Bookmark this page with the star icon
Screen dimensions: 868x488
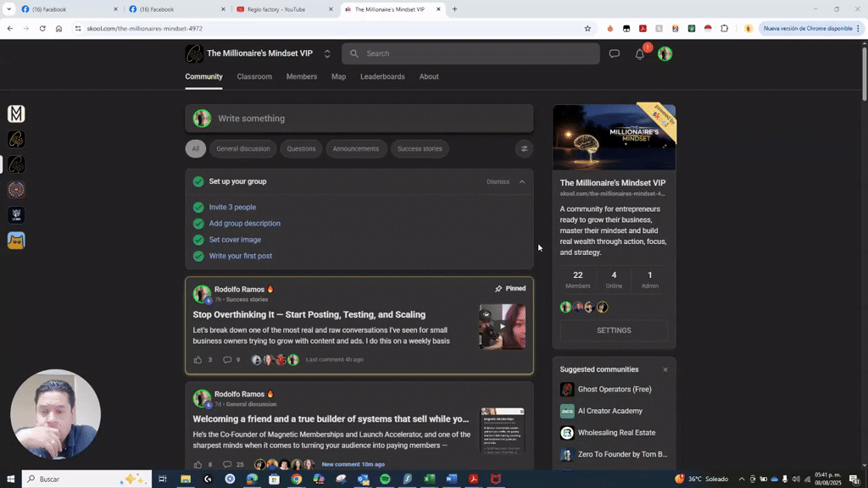click(x=587, y=28)
